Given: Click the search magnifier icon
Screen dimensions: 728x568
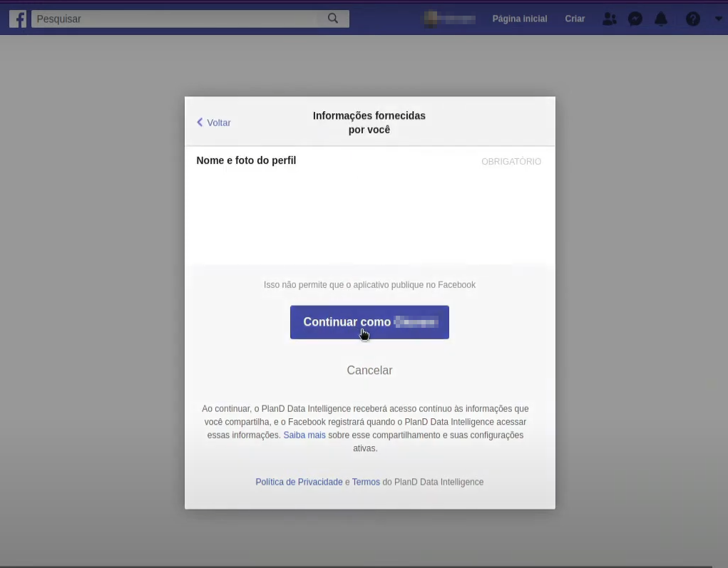Looking at the screenshot, I should click(x=333, y=19).
